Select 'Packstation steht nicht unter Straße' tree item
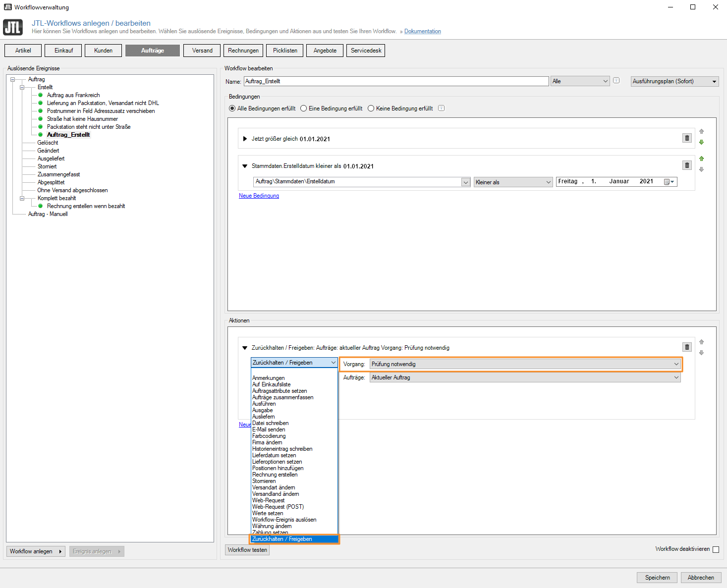 pos(89,127)
